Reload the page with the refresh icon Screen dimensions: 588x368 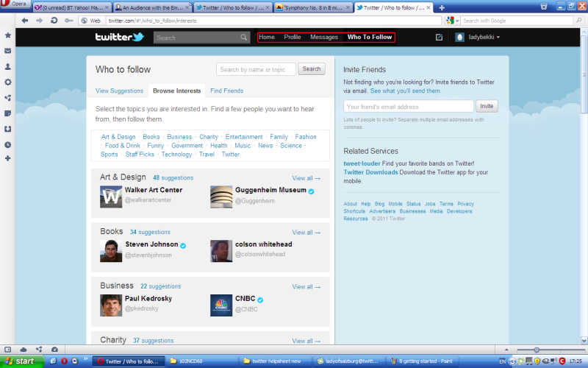54,21
